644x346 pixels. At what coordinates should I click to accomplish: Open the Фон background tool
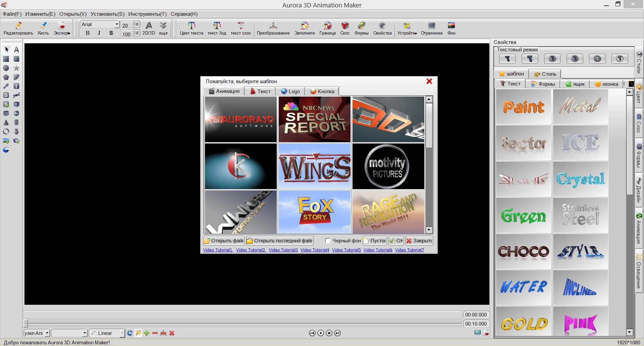(451, 28)
